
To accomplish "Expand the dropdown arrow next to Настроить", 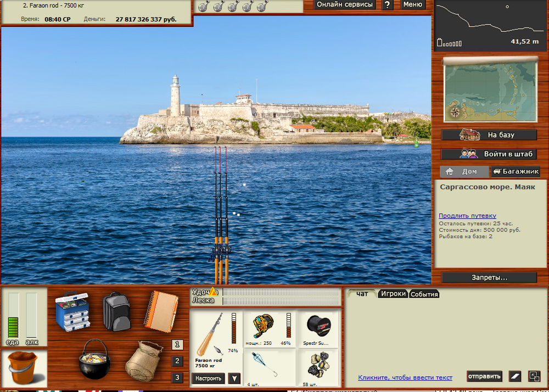I will [234, 378].
